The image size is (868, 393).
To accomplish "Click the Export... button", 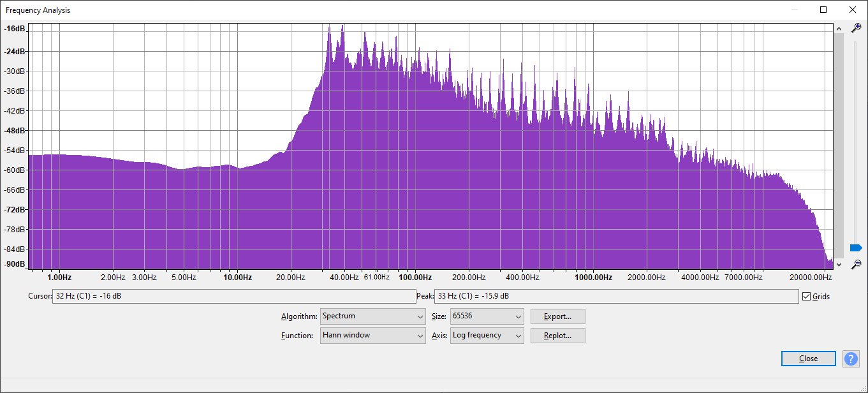I will tap(557, 316).
